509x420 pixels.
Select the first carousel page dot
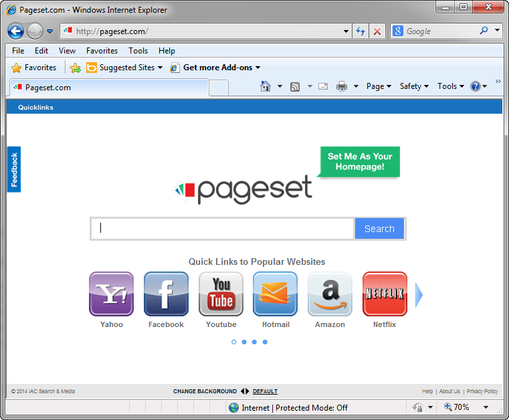pyautogui.click(x=233, y=342)
